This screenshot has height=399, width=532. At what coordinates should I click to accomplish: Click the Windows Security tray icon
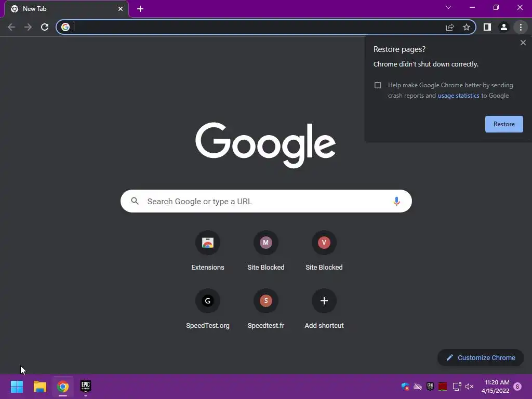tap(405, 387)
